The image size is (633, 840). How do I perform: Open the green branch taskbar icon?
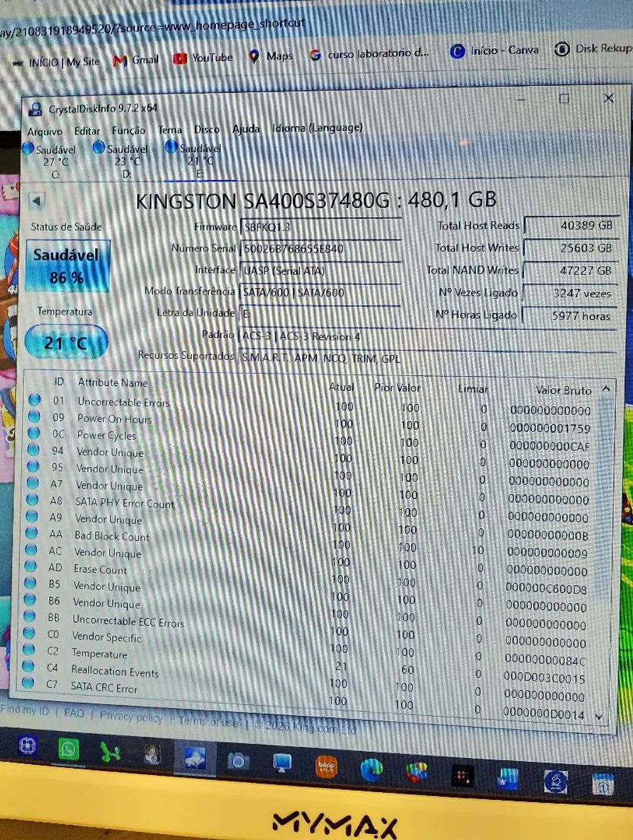pyautogui.click(x=110, y=752)
